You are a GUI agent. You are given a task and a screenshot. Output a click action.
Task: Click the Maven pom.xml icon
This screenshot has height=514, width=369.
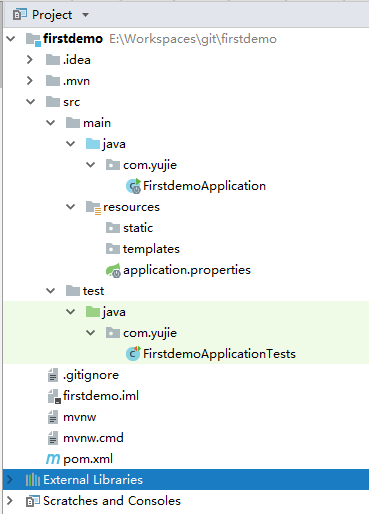pyautogui.click(x=53, y=459)
